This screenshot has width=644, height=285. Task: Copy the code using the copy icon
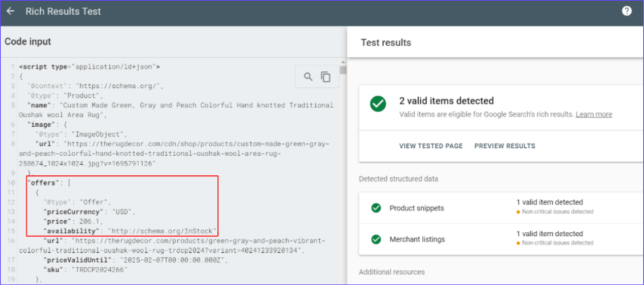point(325,77)
